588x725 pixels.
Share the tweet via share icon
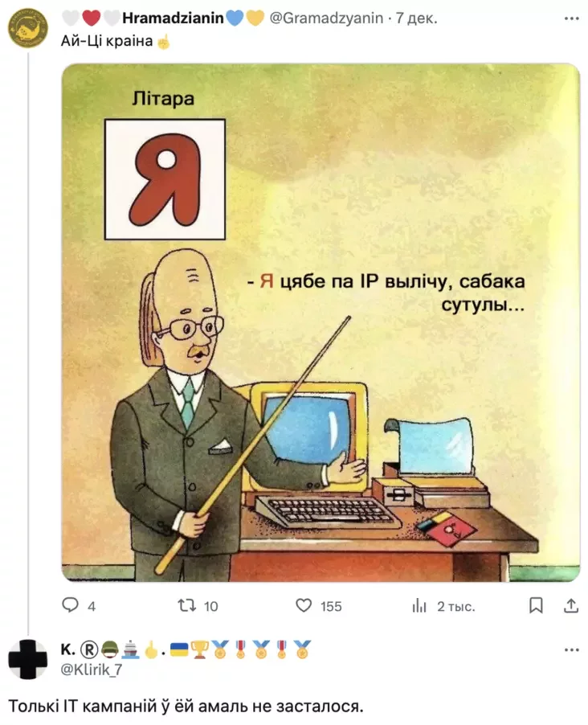tap(571, 605)
